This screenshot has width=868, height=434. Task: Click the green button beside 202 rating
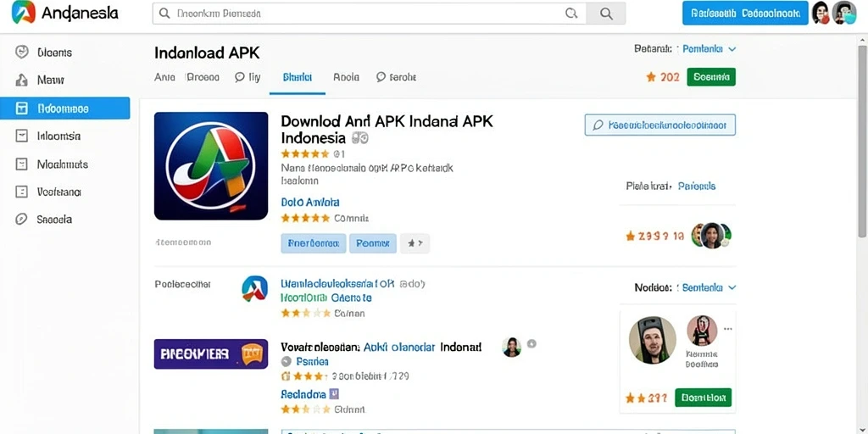711,77
